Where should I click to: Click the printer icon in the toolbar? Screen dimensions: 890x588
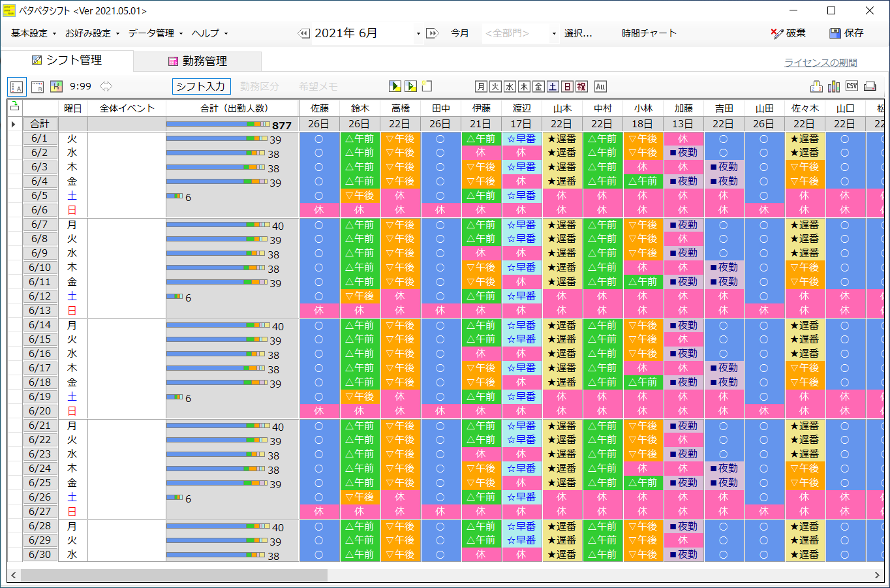pyautogui.click(x=870, y=86)
